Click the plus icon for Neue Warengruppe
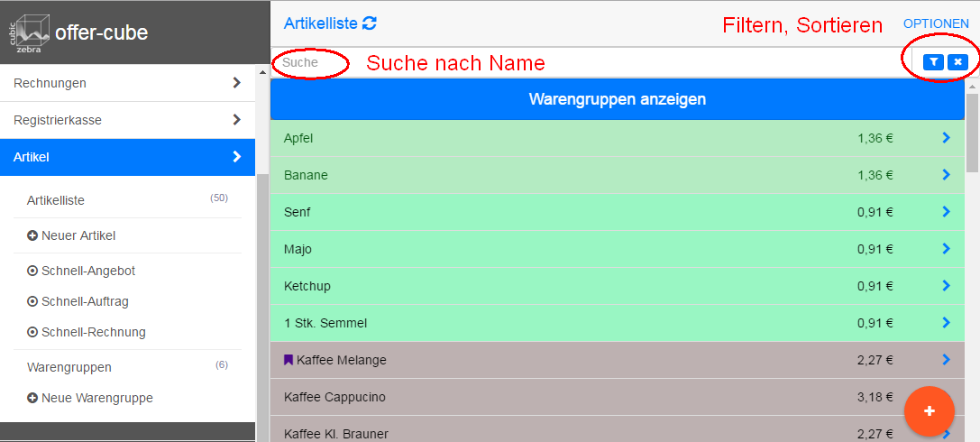Image resolution: width=980 pixels, height=442 pixels. [x=32, y=398]
